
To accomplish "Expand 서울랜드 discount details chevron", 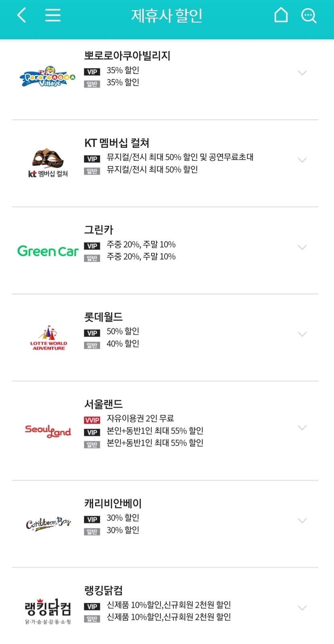I will click(x=302, y=427).
